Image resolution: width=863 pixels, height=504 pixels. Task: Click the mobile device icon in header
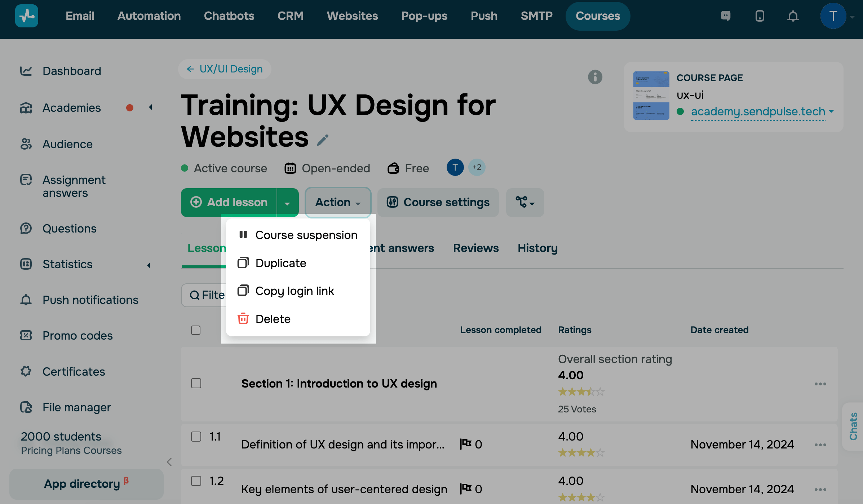760,16
